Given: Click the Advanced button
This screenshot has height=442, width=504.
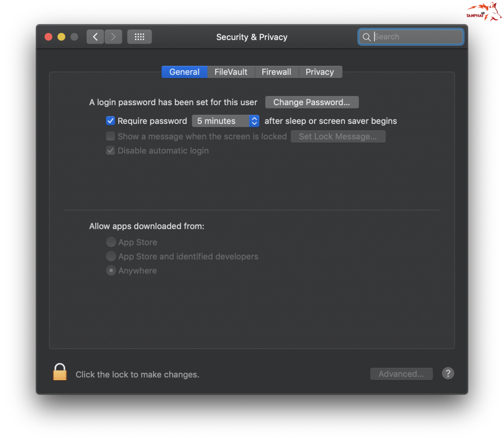Looking at the screenshot, I should pos(401,374).
